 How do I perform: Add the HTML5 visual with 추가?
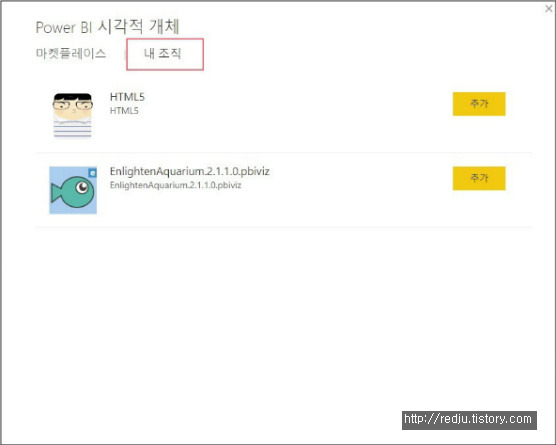(x=479, y=104)
